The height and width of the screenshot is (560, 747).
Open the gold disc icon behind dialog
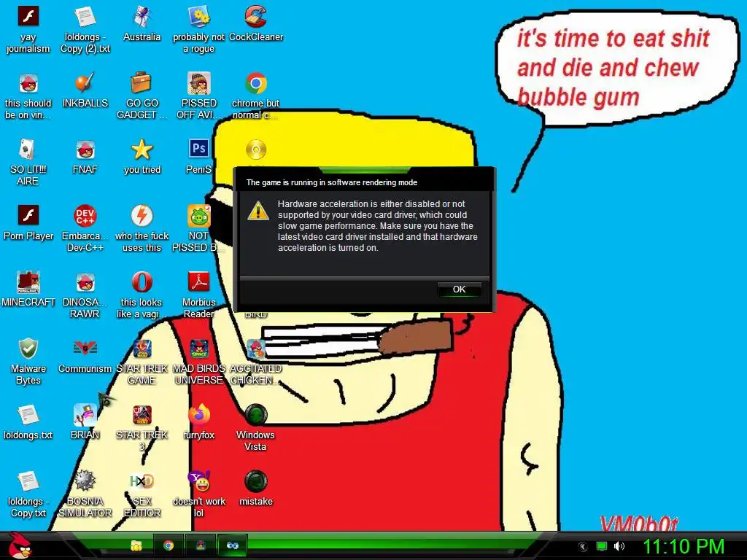256,149
